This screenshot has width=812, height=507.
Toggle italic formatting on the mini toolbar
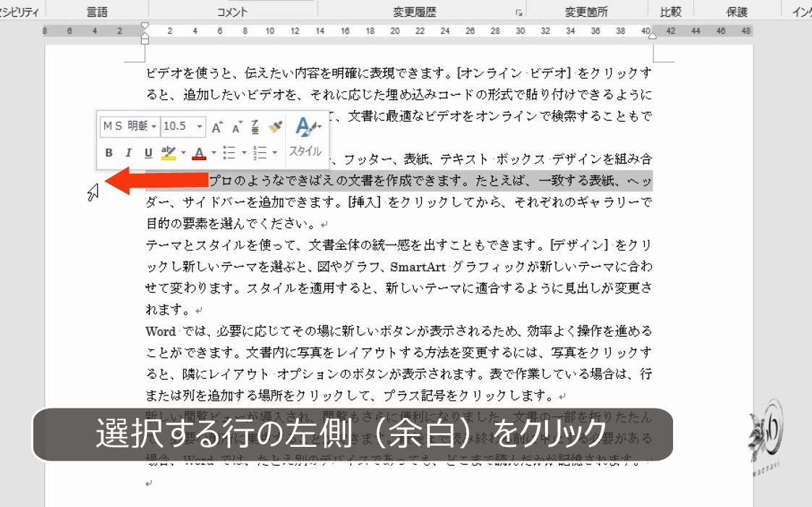point(128,152)
